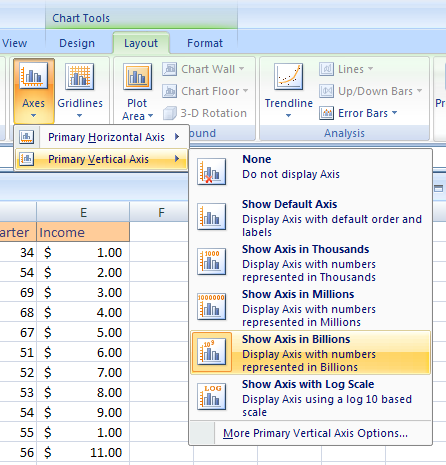
Task: Click the 3-D Rotation cube icon
Action: pos(169,113)
